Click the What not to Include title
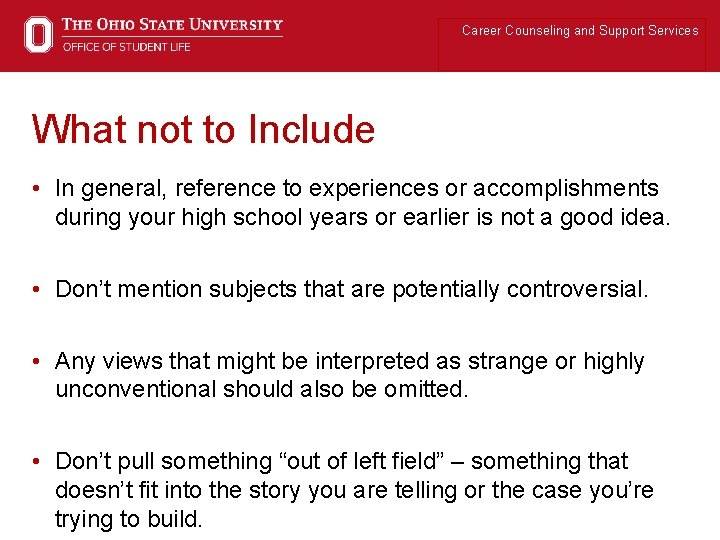Viewport: 720px width, 540px height. click(x=203, y=130)
